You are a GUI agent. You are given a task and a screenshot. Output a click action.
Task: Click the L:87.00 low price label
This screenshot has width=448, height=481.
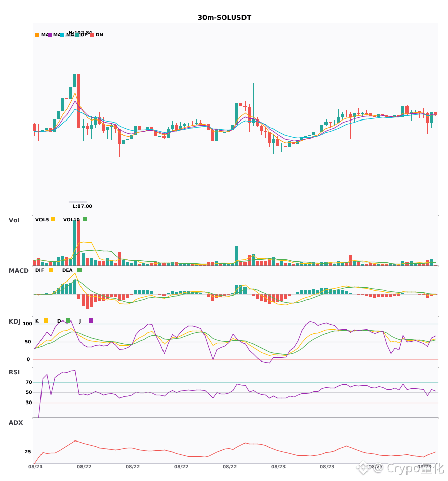[82, 206]
